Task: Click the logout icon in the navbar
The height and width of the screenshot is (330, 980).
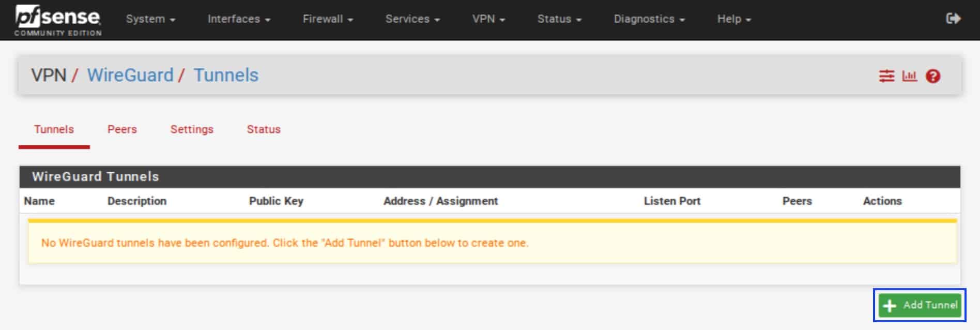Action: pos(953,19)
